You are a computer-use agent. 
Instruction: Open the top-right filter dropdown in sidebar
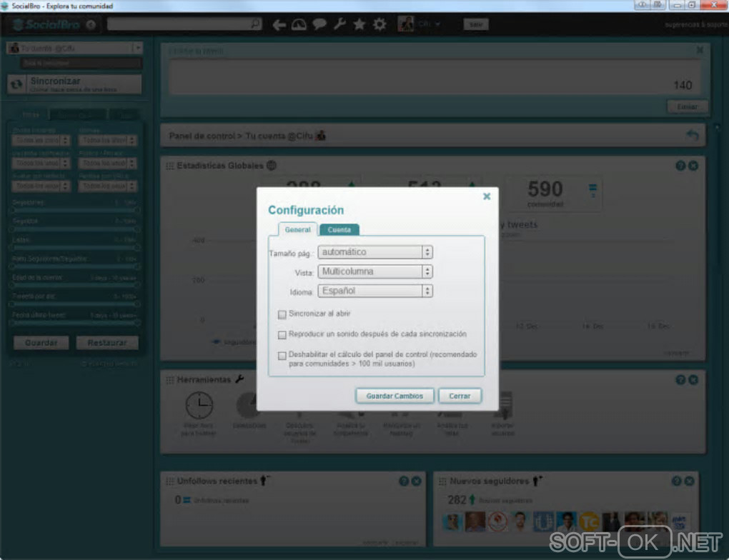pyautogui.click(x=107, y=140)
